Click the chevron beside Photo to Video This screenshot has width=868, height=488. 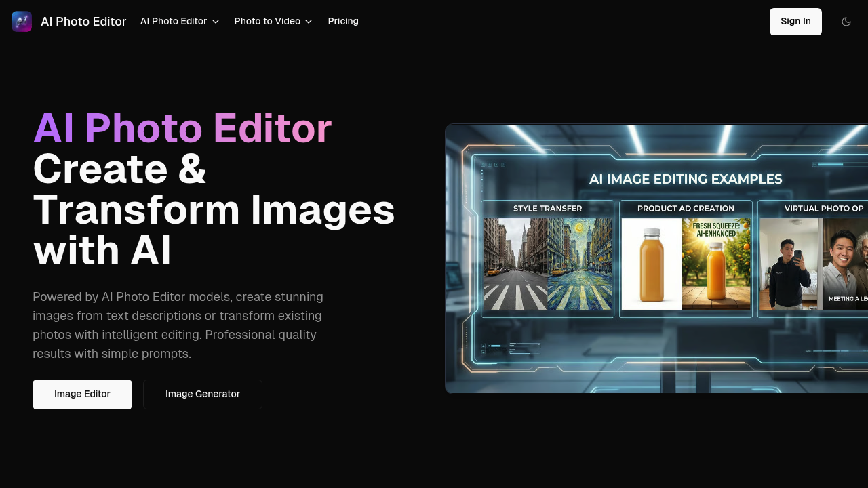[309, 22]
